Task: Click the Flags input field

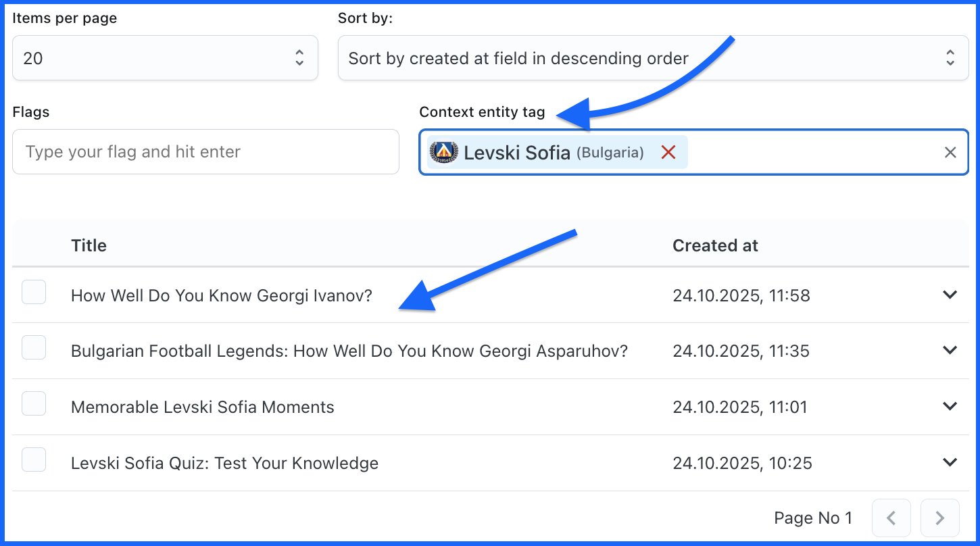Action: [205, 152]
